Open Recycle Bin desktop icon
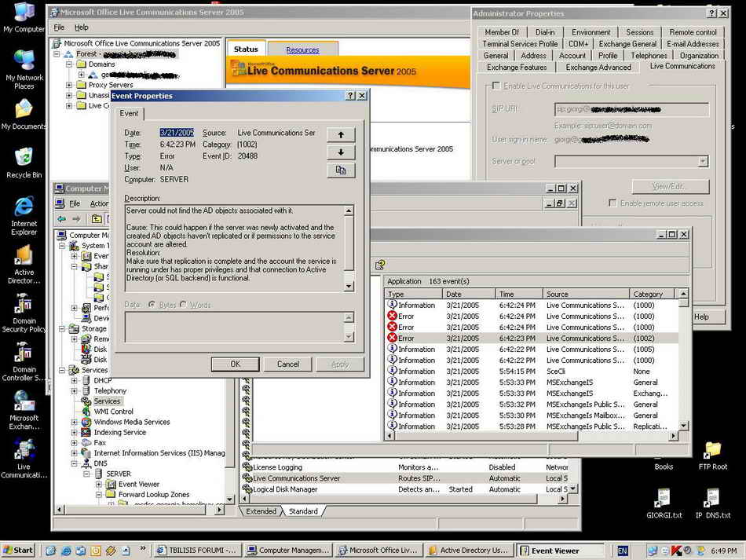 point(24,163)
